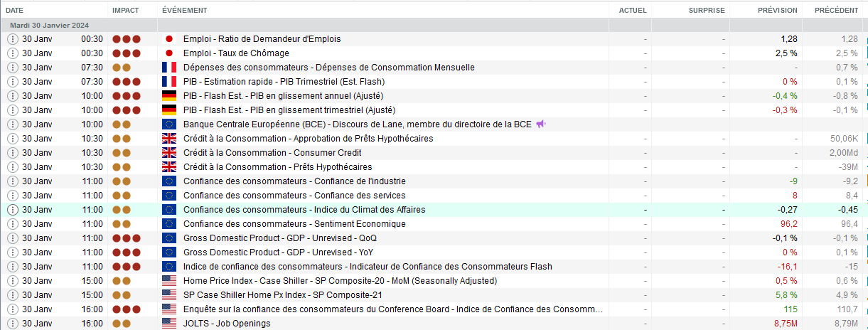Click US flag on JOLTS - Job Openings row

click(x=169, y=324)
